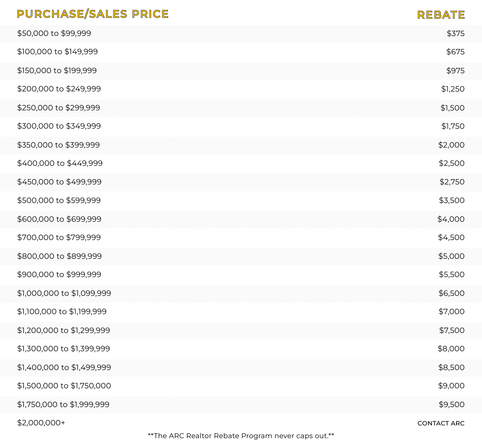The width and height of the screenshot is (482, 448).
Task: Click the $6,500 rebate amount
Action: tap(451, 293)
